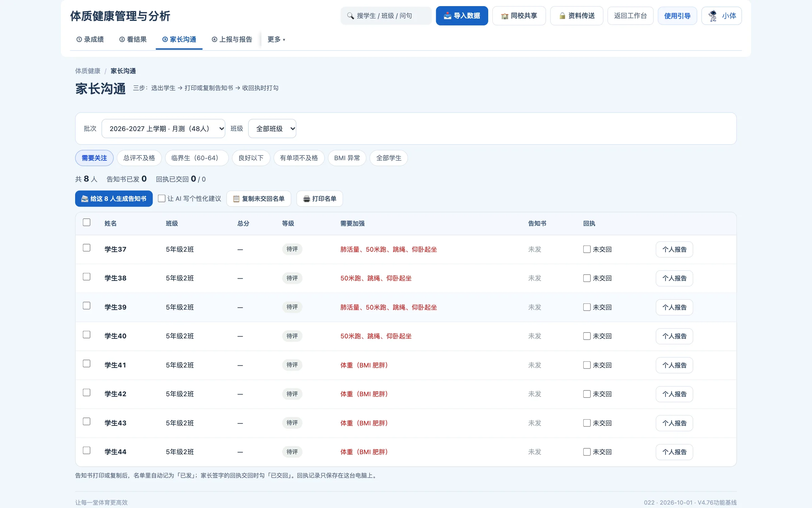This screenshot has height=508, width=812.
Task: Click the 返回工作台 button
Action: (630, 16)
